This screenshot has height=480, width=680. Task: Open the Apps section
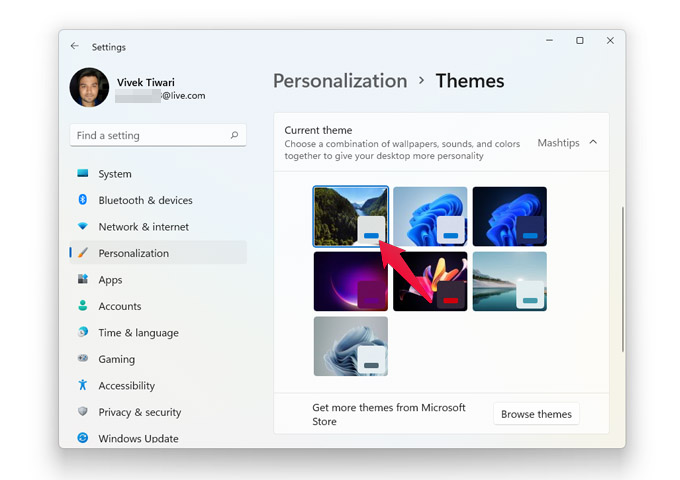[158, 280]
